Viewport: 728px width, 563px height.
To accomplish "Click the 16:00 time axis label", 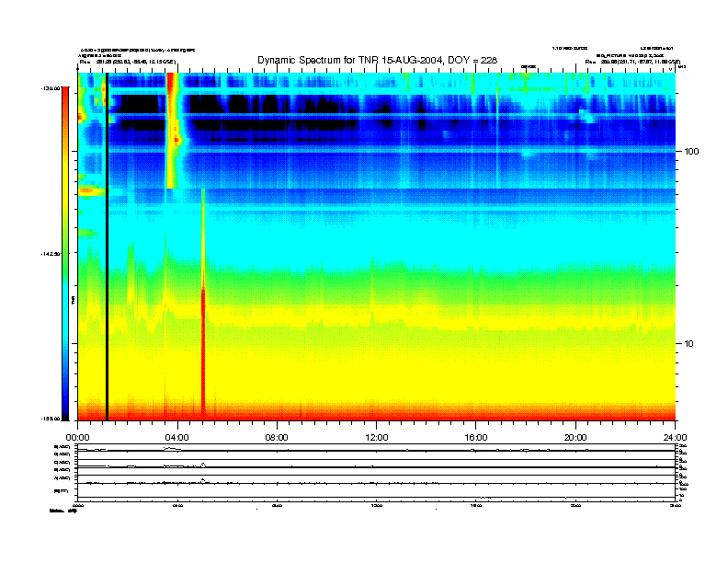I will coord(476,438).
